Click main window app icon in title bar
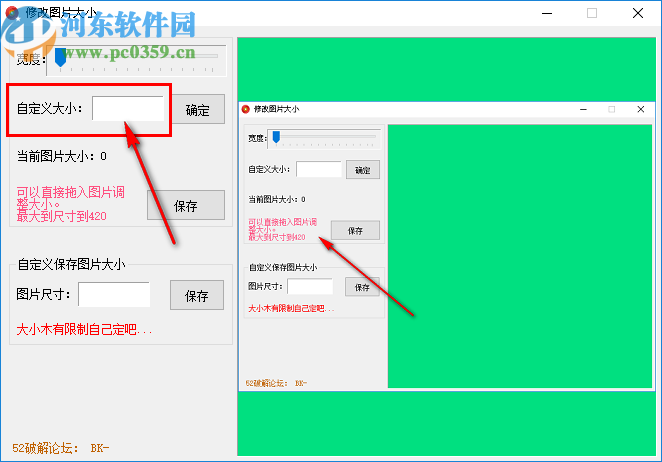This screenshot has height=462, width=662. click(x=12, y=13)
